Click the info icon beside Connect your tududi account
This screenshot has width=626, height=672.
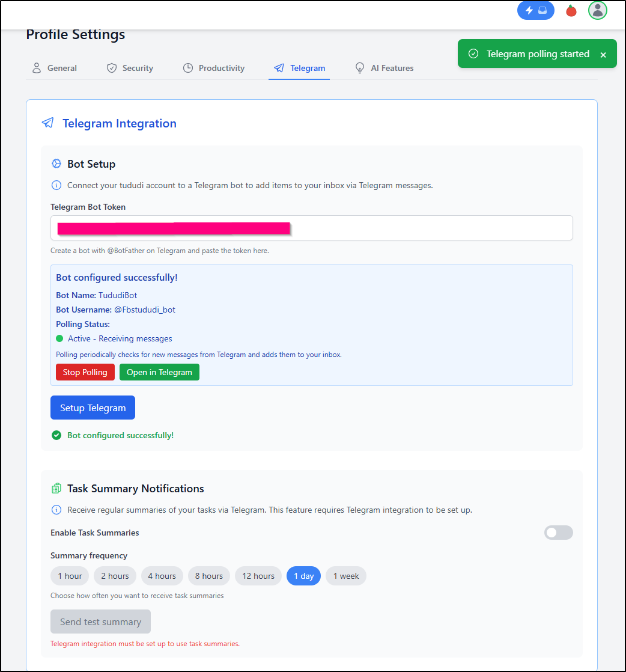56,185
